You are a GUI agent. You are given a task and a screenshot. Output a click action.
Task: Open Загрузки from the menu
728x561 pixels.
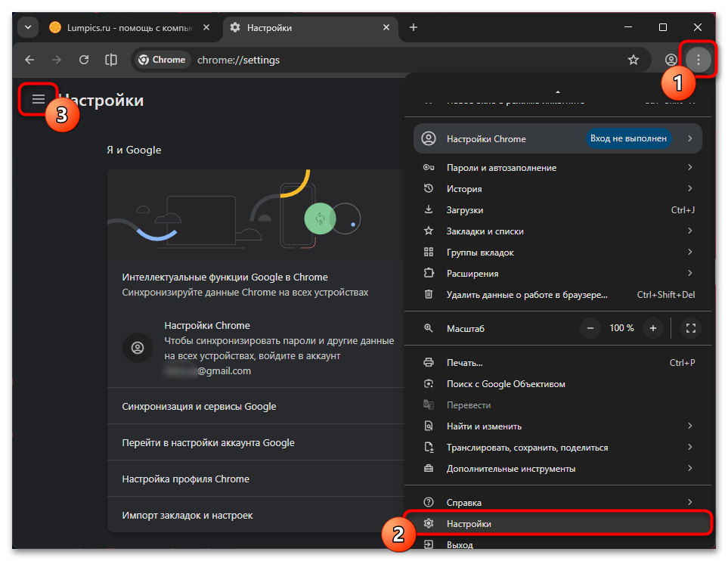[557, 210]
